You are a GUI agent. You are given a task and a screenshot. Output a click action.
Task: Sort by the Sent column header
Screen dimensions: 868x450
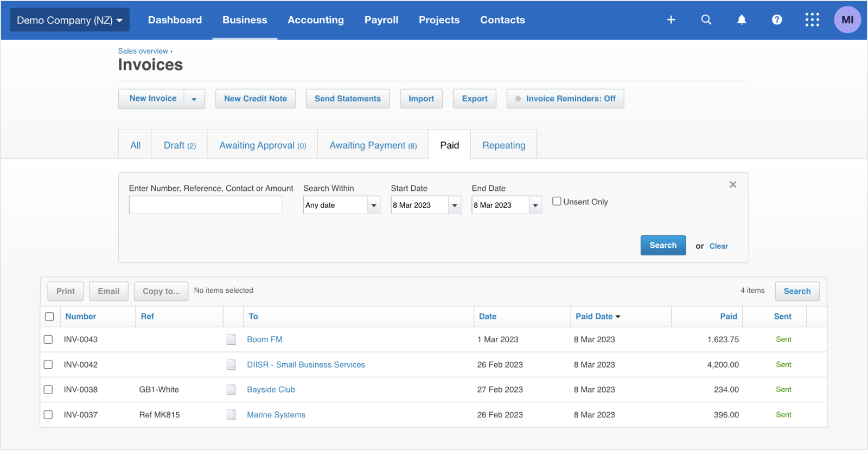coord(782,317)
